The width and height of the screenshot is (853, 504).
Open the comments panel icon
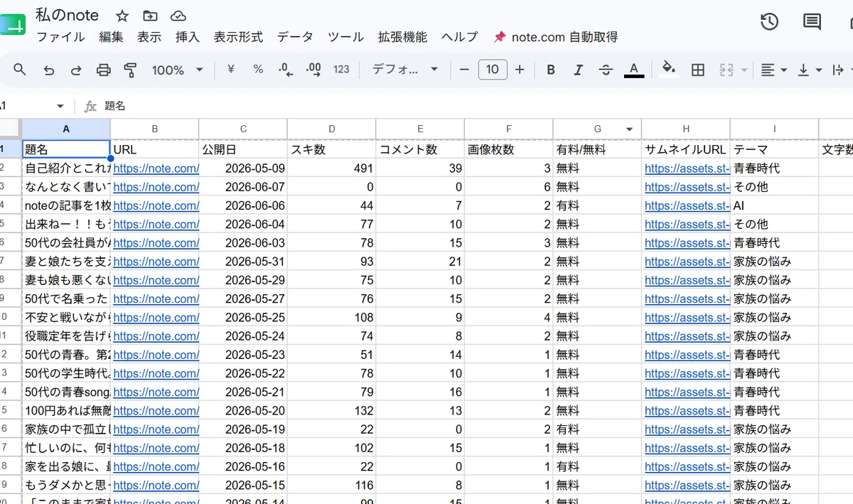coord(812,22)
